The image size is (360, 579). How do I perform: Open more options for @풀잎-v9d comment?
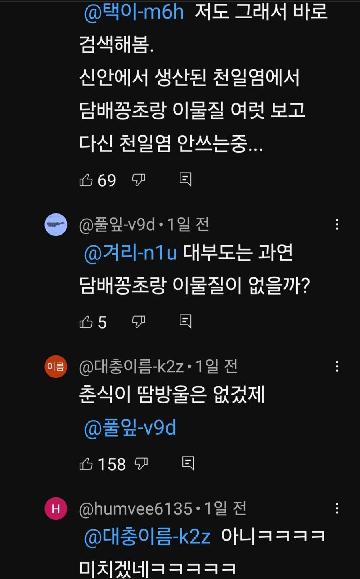click(x=337, y=225)
